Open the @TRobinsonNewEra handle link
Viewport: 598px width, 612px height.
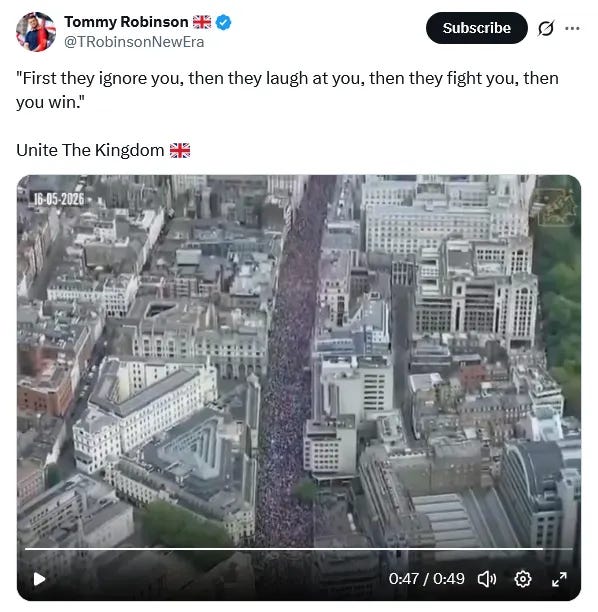coord(134,42)
